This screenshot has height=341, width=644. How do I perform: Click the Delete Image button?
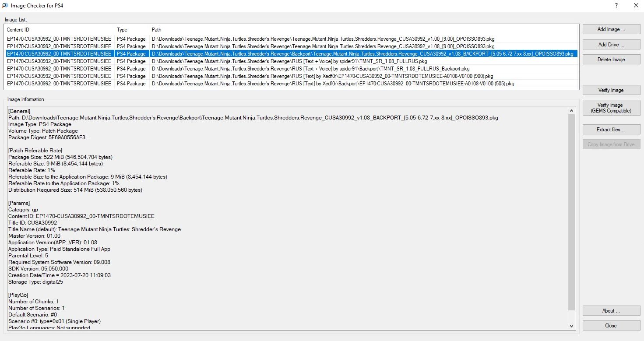pyautogui.click(x=611, y=60)
